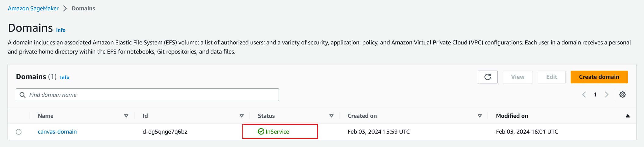Toggle Modified on ascending sort arrow

pyautogui.click(x=628, y=116)
